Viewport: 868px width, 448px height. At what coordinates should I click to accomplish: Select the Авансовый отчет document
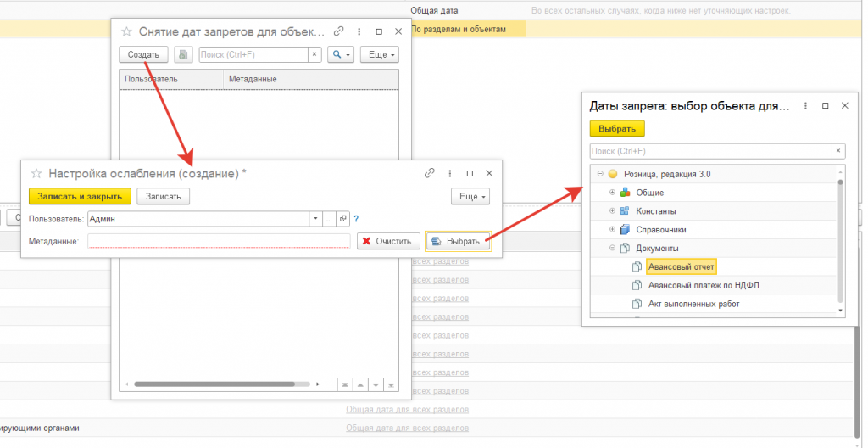[x=681, y=266]
